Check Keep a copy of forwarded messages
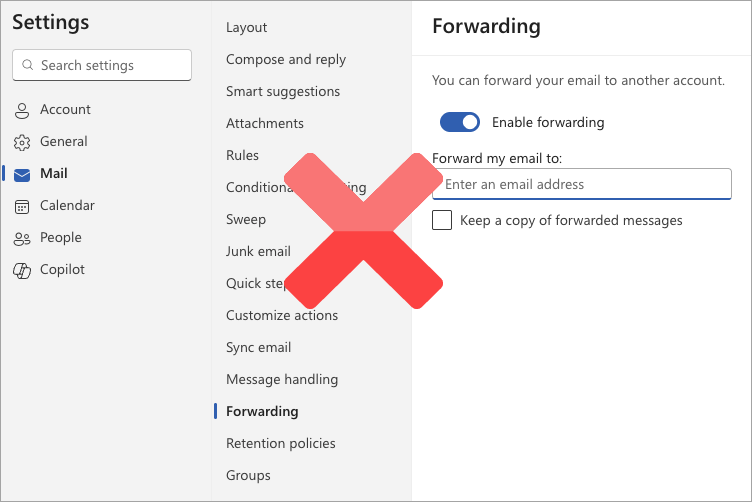The width and height of the screenshot is (752, 502). 442,220
